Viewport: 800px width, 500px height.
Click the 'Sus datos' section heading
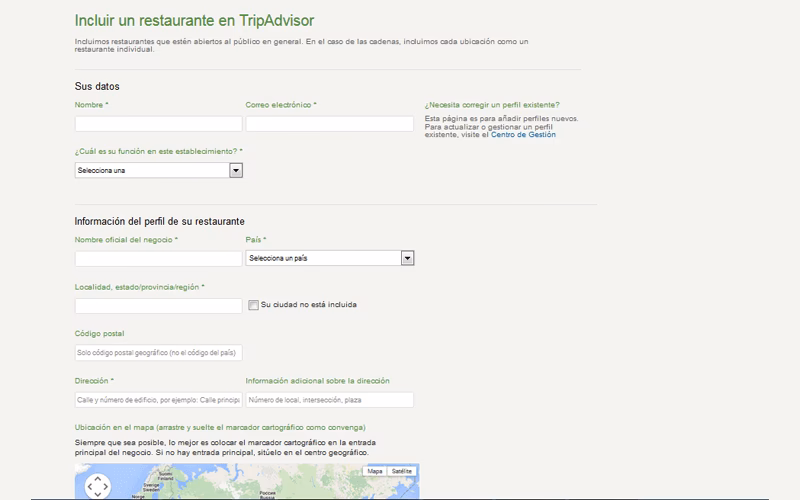click(97, 86)
